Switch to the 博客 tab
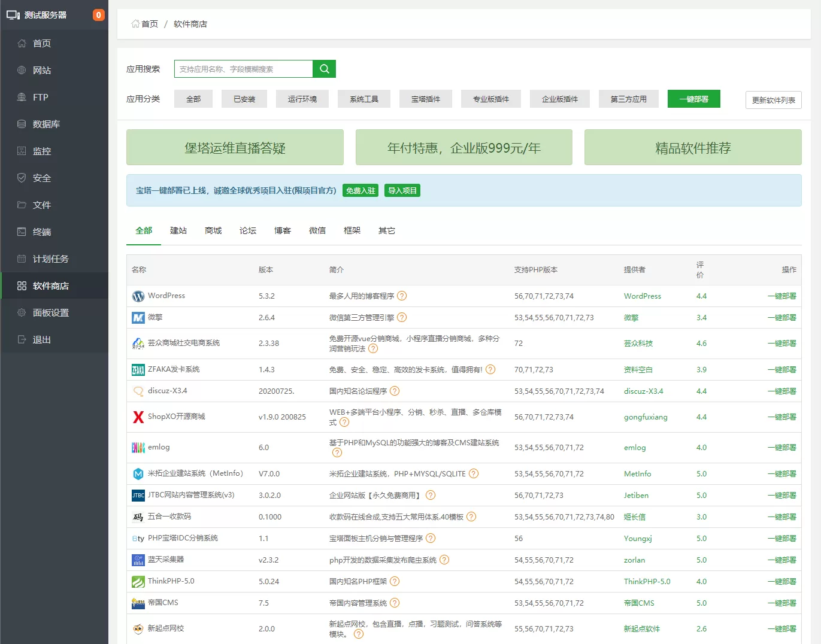This screenshot has height=644, width=821. [282, 230]
